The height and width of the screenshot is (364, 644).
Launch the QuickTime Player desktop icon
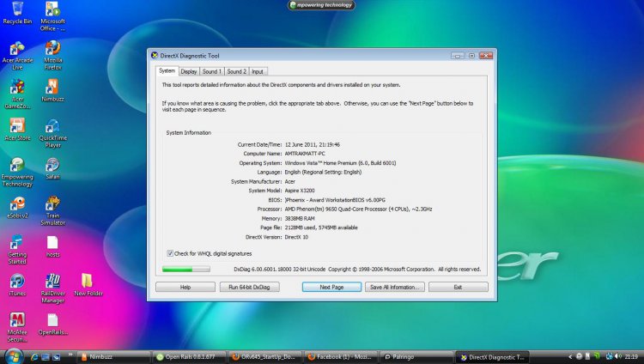(52, 134)
